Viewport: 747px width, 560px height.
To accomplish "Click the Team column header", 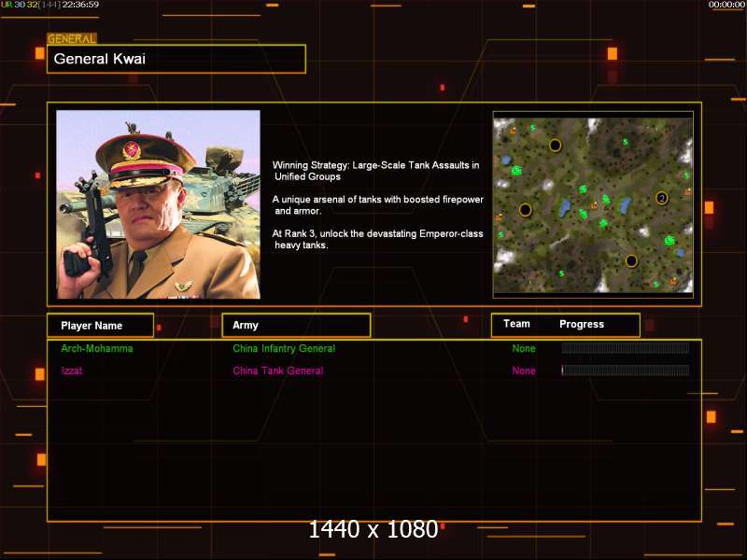I will 516,324.
